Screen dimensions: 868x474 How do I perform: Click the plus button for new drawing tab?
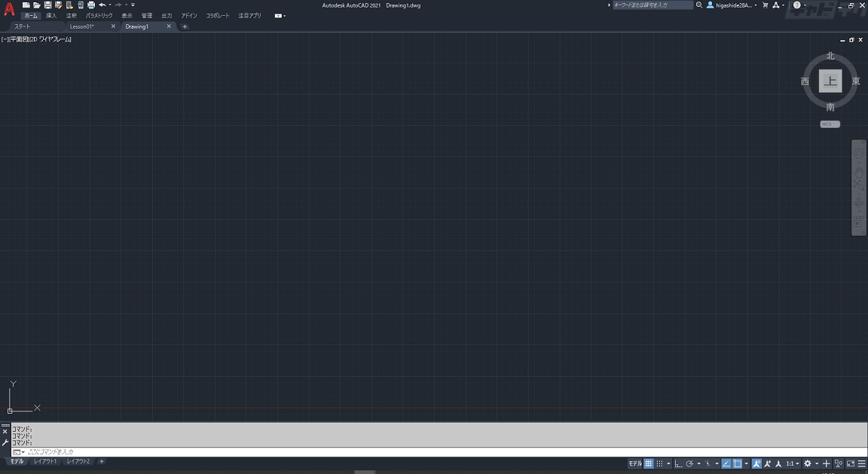tap(185, 26)
